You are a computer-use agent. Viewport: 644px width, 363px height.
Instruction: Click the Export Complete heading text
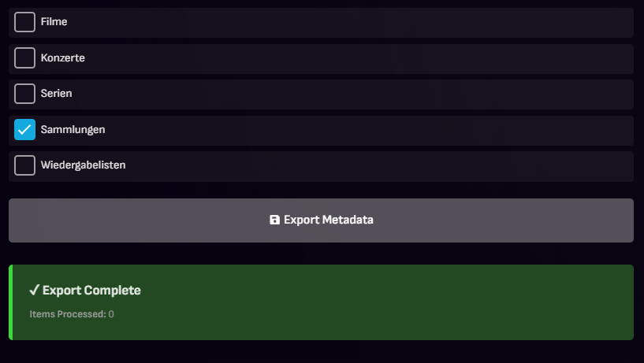coord(91,291)
